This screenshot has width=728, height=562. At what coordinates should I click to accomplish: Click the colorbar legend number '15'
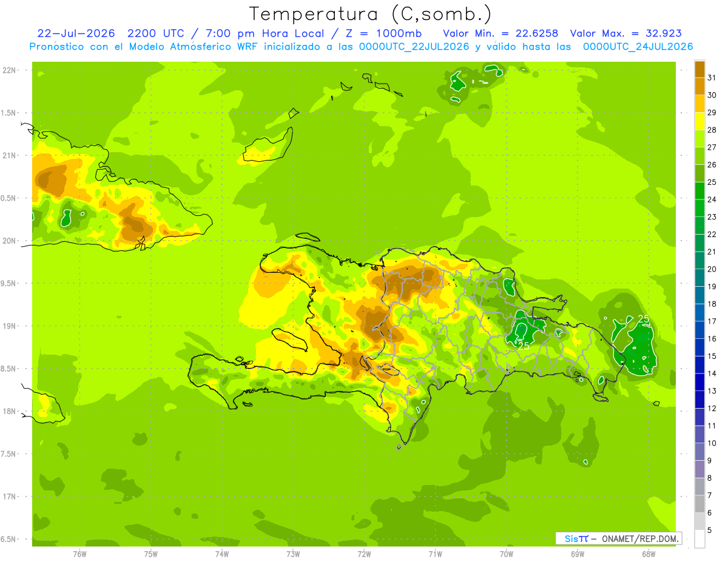click(x=713, y=356)
